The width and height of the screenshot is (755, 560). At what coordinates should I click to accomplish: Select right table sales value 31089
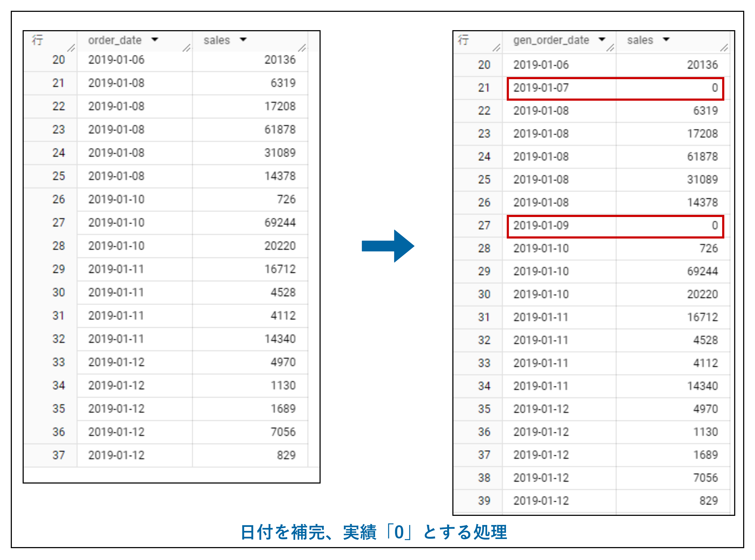tap(702, 180)
